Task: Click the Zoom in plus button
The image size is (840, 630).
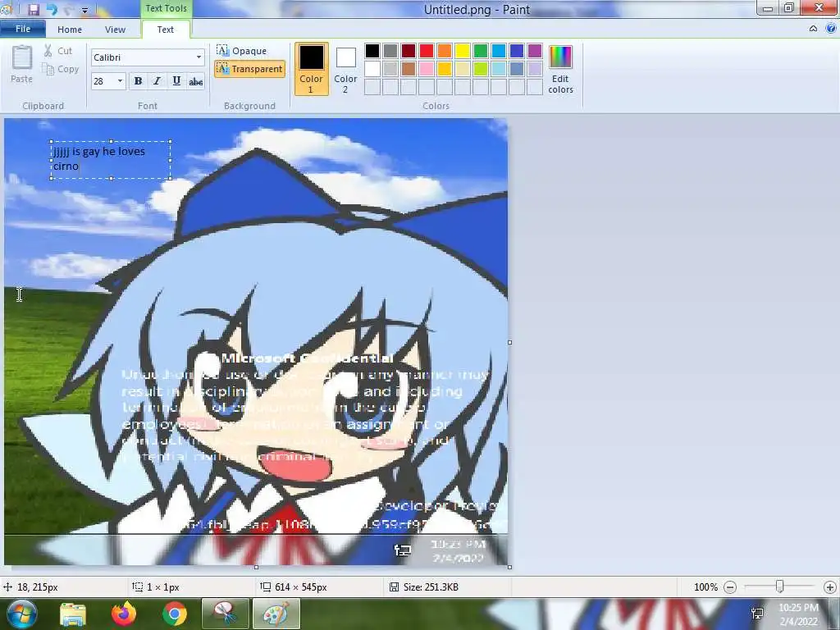Action: click(x=830, y=587)
